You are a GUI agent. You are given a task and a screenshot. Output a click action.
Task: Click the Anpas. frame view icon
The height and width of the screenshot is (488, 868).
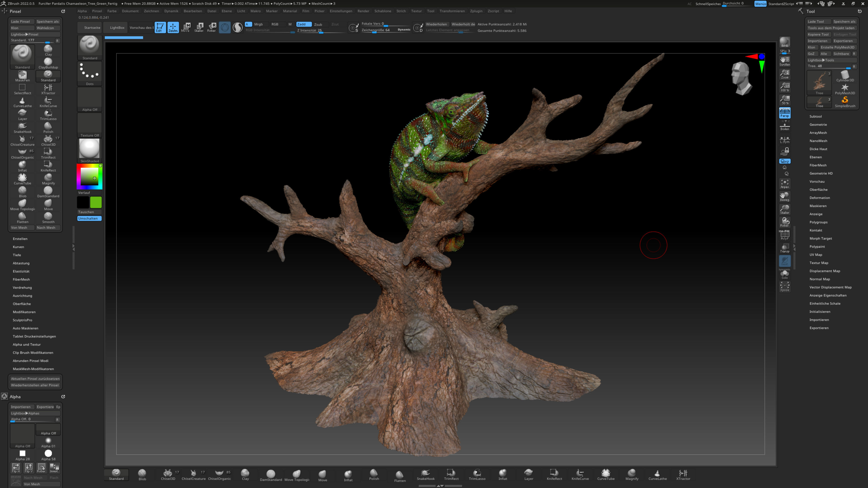[x=785, y=184]
